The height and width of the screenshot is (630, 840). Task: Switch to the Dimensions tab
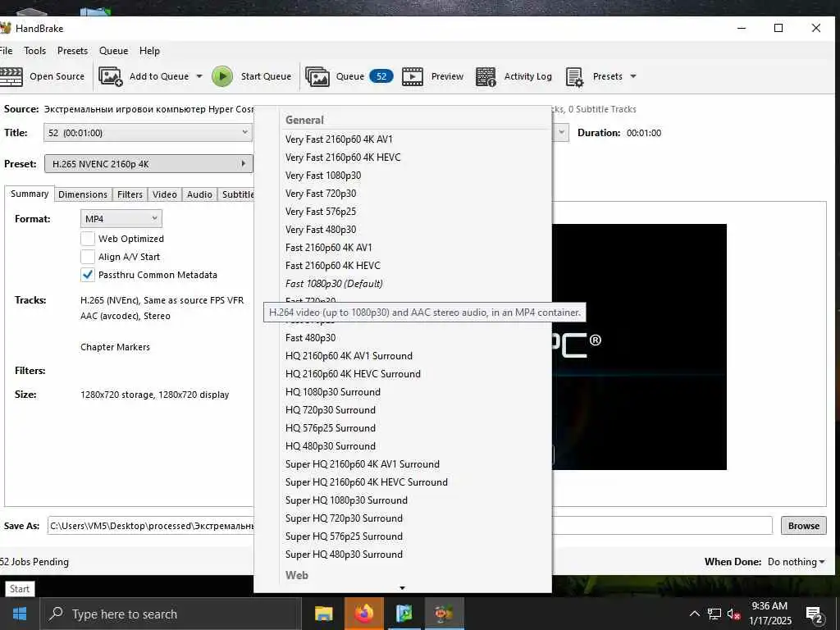(83, 194)
